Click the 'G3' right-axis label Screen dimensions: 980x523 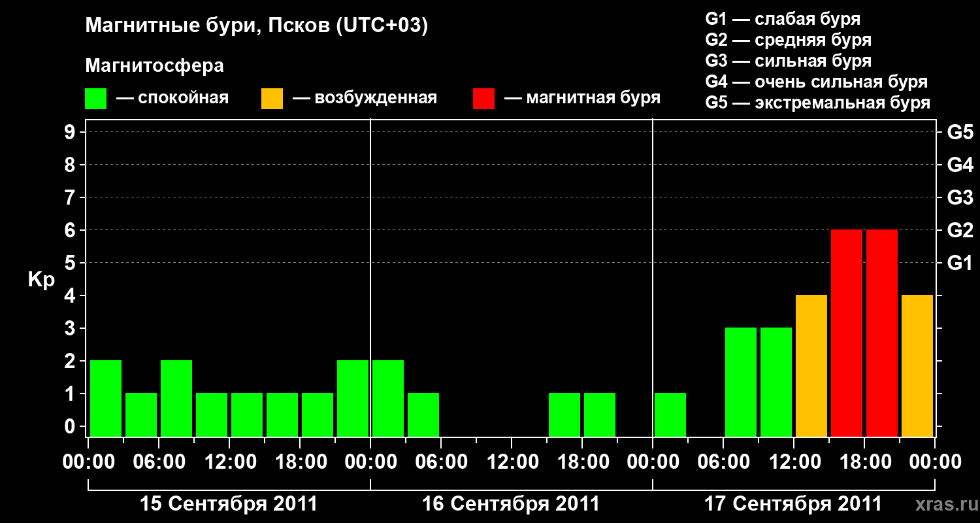coord(960,197)
